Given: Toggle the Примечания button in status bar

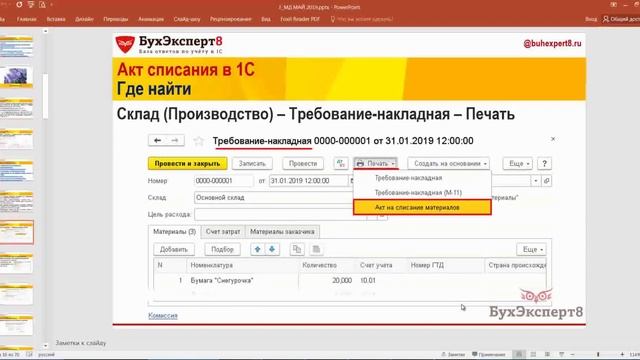Looking at the screenshot, I should click(x=488, y=354).
